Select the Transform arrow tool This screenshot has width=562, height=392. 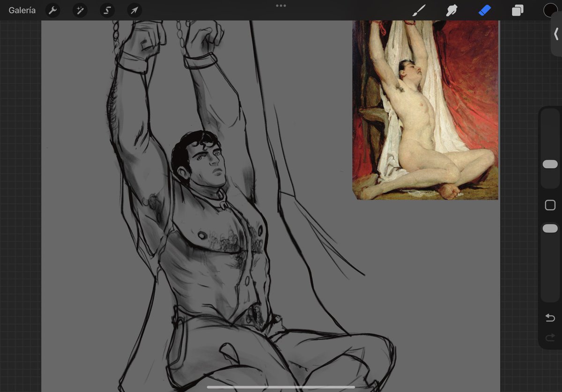[x=134, y=10]
